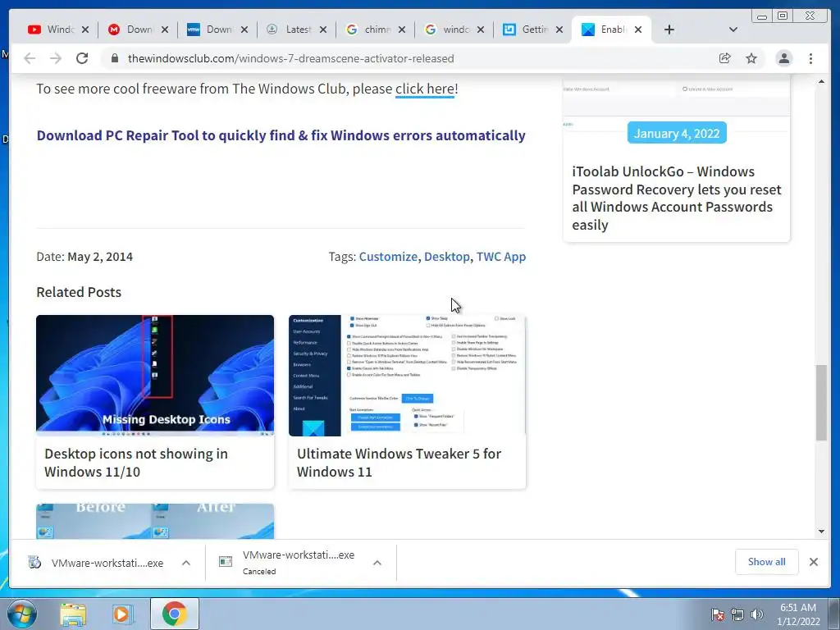Open the TWC App tag link

501,257
